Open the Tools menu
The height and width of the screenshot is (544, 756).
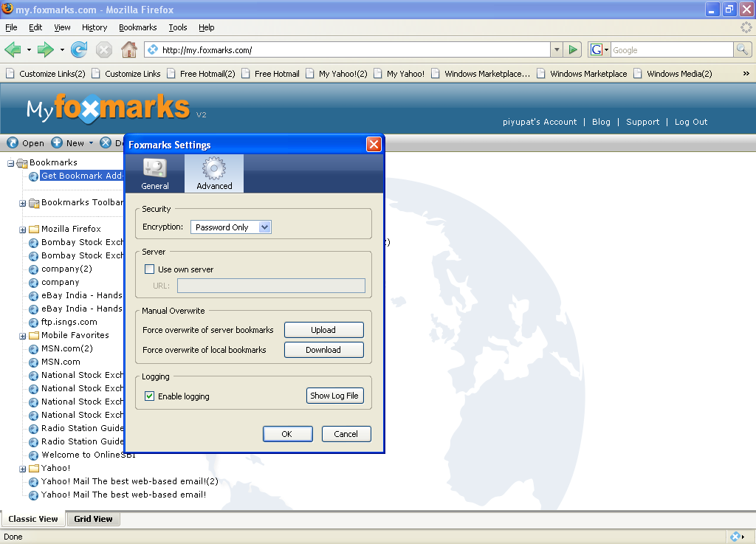pyautogui.click(x=177, y=27)
